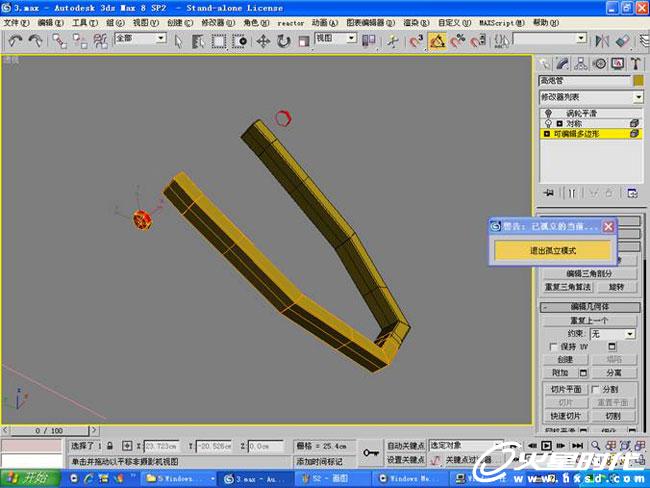This screenshot has height=488, width=650.
Task: Click the yellow 退出孤立模式 button
Action: (x=553, y=250)
